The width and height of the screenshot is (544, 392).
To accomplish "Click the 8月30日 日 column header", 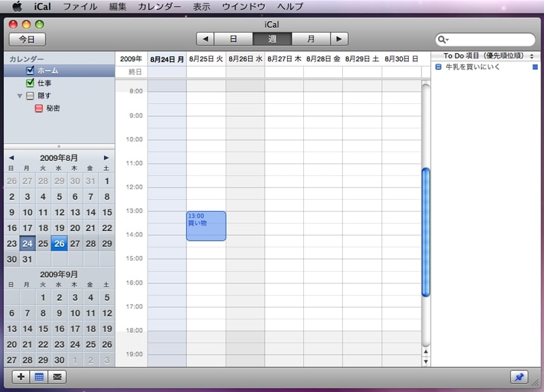I will coord(401,59).
